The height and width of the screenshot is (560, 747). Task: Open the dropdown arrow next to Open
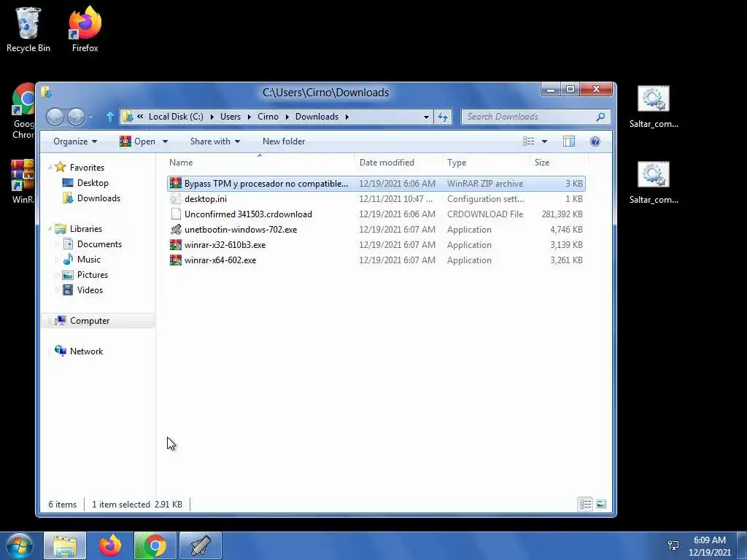coord(165,141)
